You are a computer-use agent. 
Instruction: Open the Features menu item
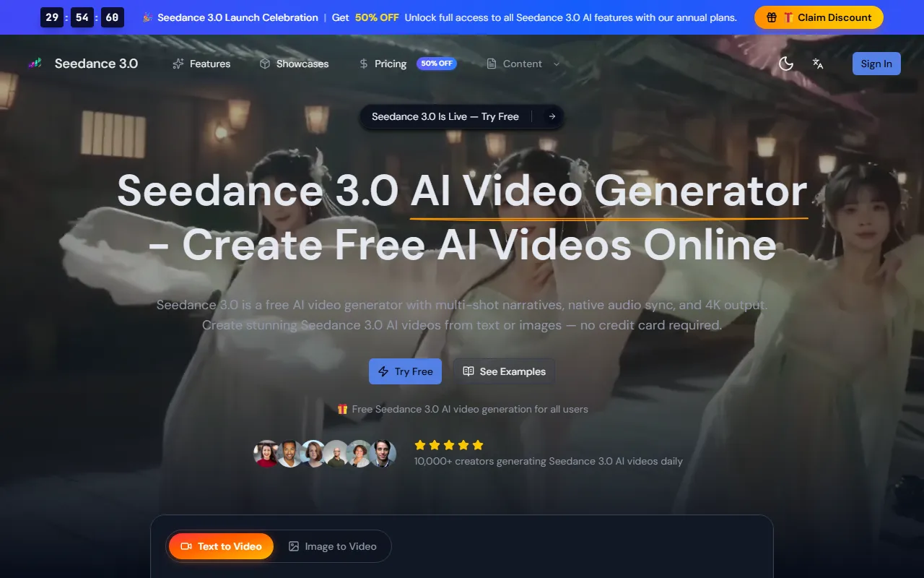201,64
